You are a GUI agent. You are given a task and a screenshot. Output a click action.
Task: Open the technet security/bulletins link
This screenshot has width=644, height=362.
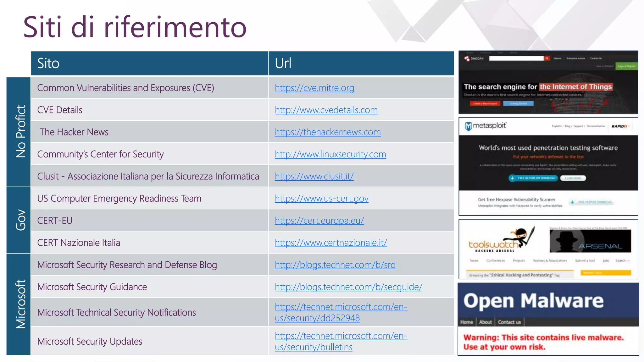[x=341, y=341]
